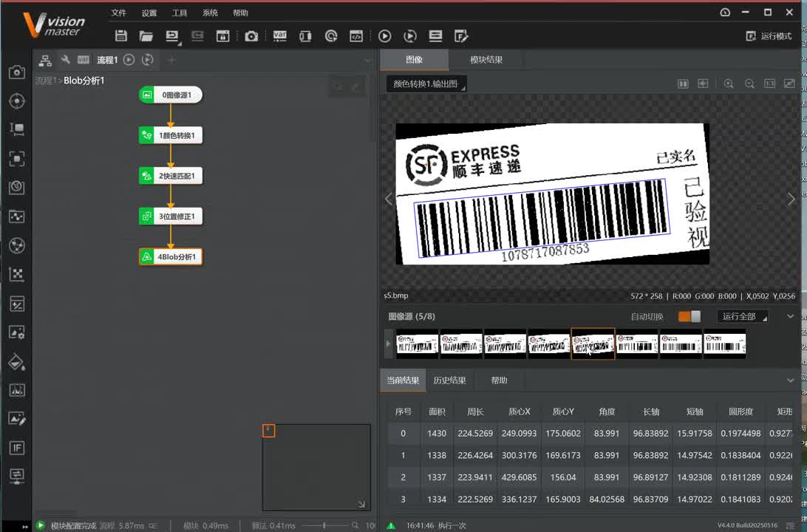This screenshot has width=807, height=532.
Task: Go to the next image with right arrow
Action: click(791, 199)
